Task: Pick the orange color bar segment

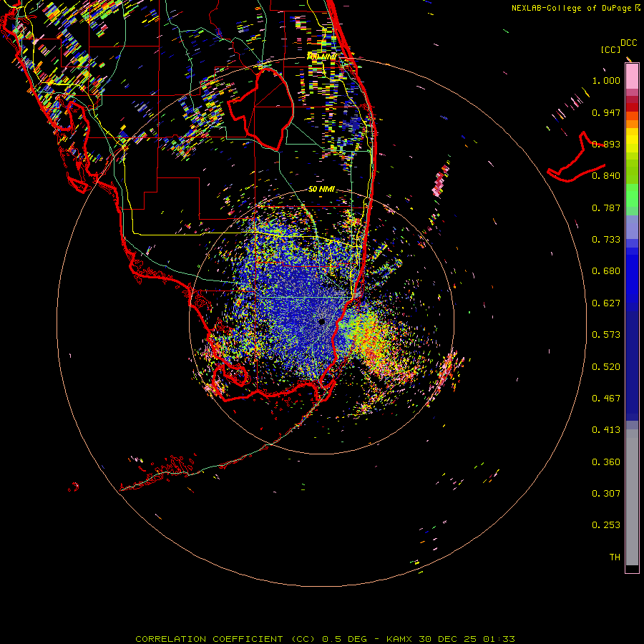Action: click(632, 124)
